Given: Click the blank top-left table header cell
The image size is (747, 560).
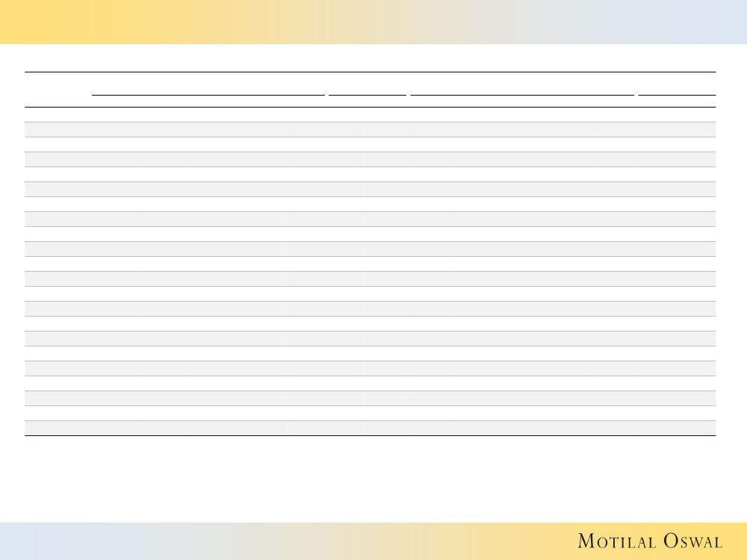Looking at the screenshot, I should pos(58,90).
